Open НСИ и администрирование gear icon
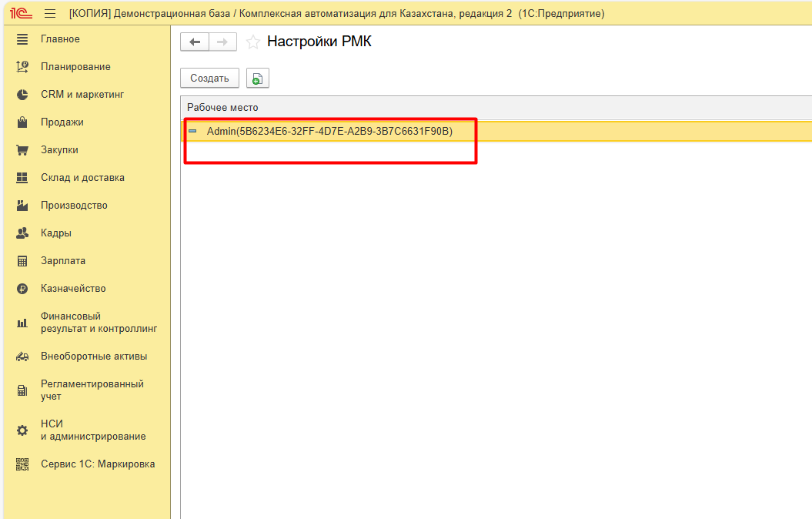 22,430
